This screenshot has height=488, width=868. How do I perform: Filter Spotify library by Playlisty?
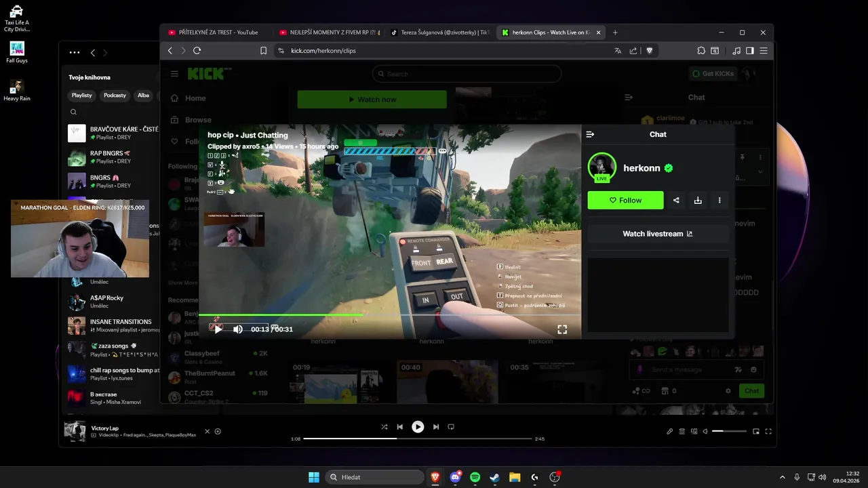tap(82, 96)
